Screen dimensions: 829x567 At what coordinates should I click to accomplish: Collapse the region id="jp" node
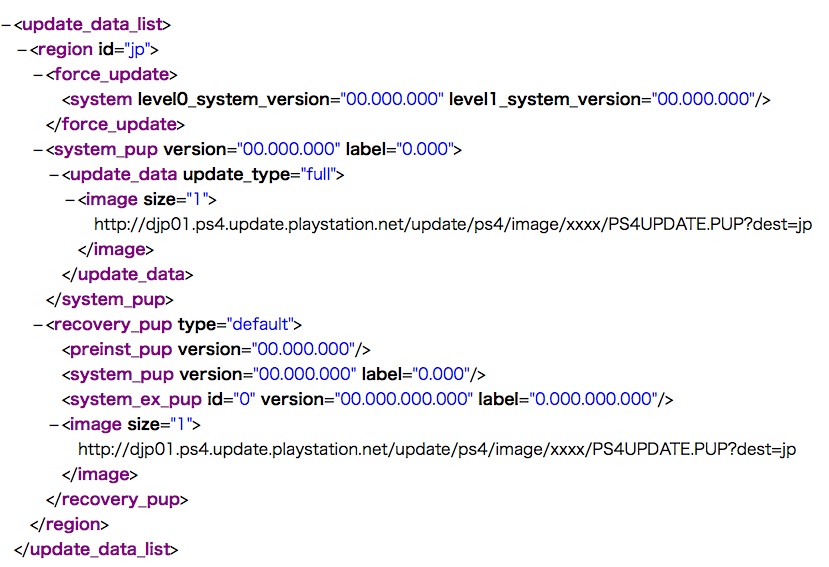coord(22,49)
